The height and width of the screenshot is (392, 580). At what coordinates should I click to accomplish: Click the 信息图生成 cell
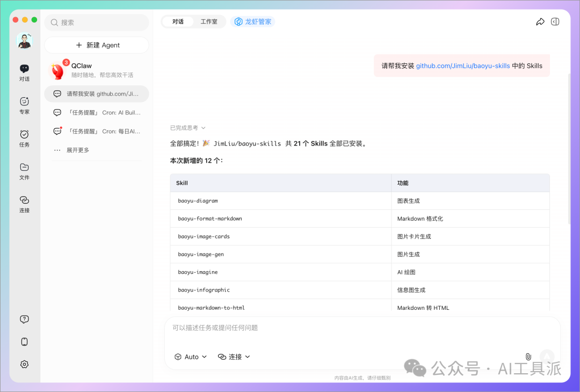coord(470,290)
